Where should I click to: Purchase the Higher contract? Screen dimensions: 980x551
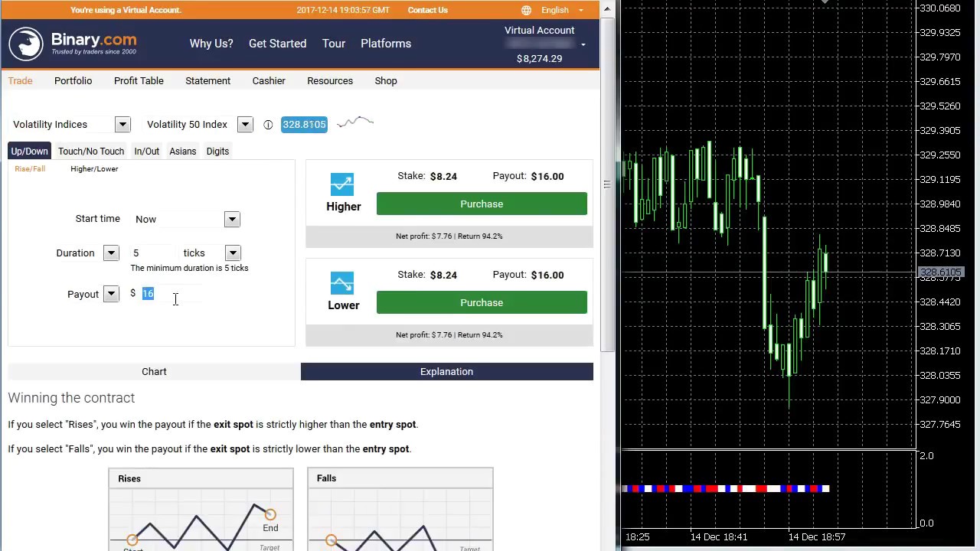point(482,204)
